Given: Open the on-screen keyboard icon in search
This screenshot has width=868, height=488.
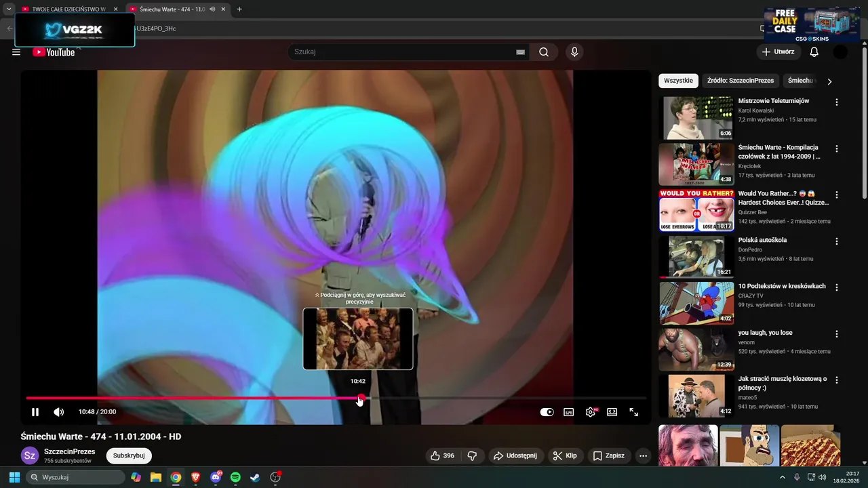Looking at the screenshot, I should click(520, 52).
